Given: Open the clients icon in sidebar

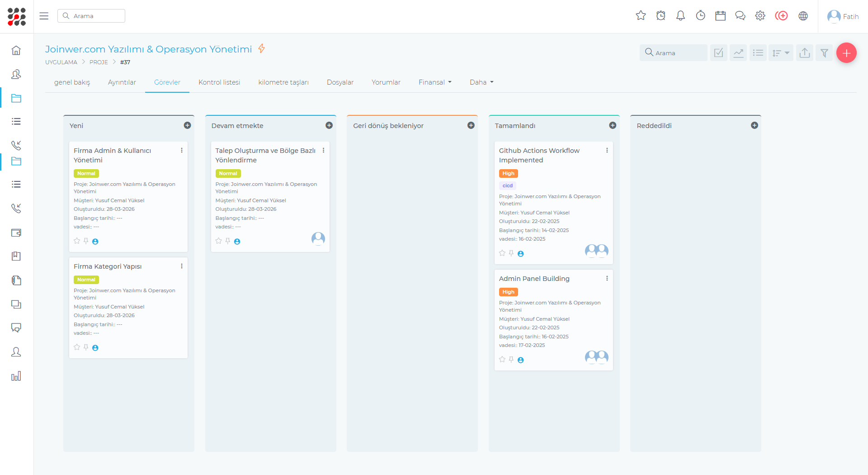Looking at the screenshot, I should pos(16,74).
